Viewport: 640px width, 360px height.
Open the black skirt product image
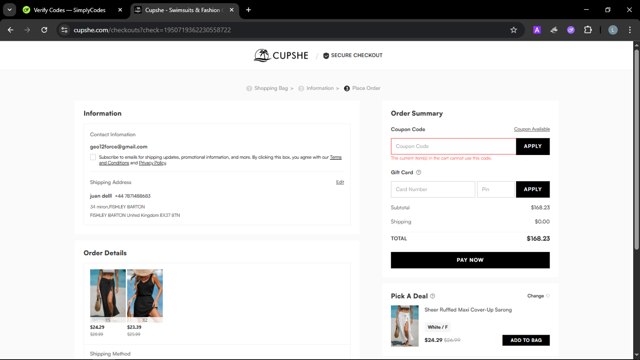(x=108, y=293)
